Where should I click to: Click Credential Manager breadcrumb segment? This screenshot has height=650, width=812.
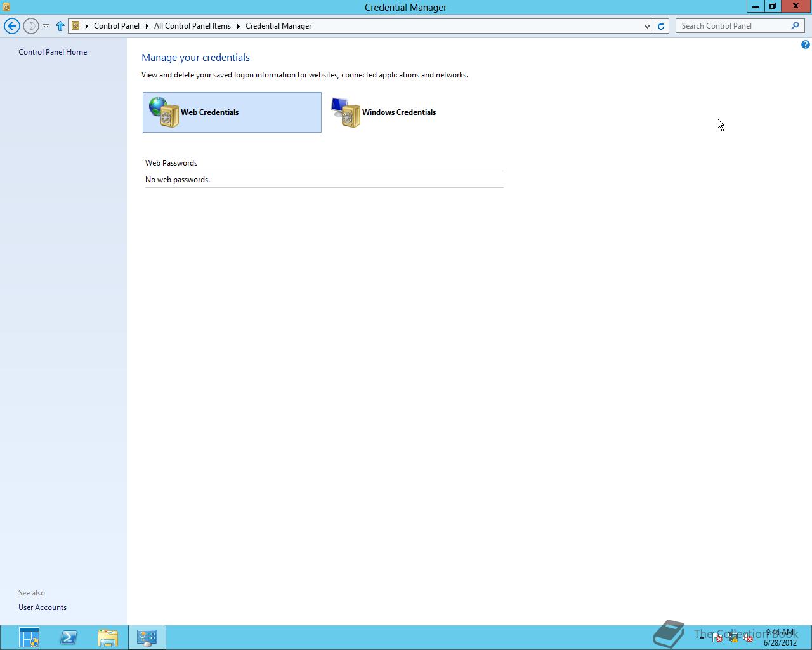coord(278,26)
